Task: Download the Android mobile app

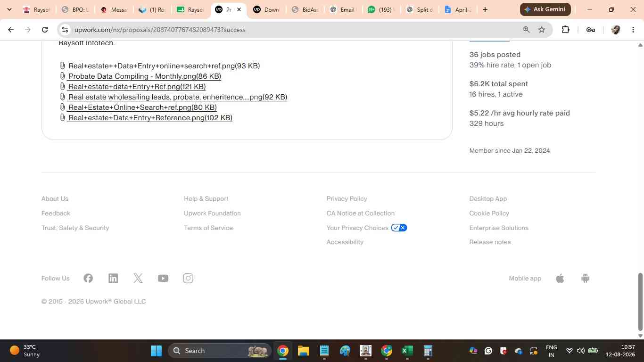Action: (x=586, y=278)
